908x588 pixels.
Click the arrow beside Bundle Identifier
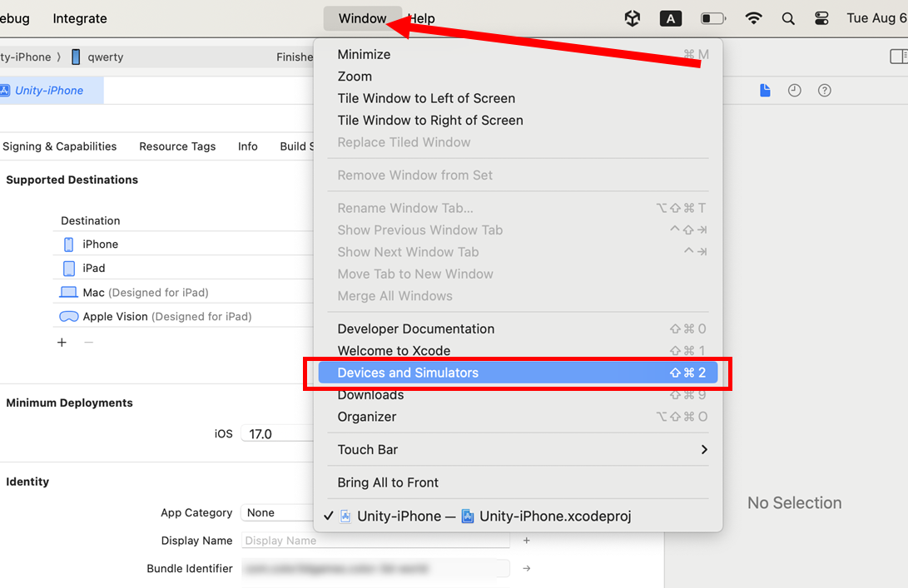[x=526, y=568]
